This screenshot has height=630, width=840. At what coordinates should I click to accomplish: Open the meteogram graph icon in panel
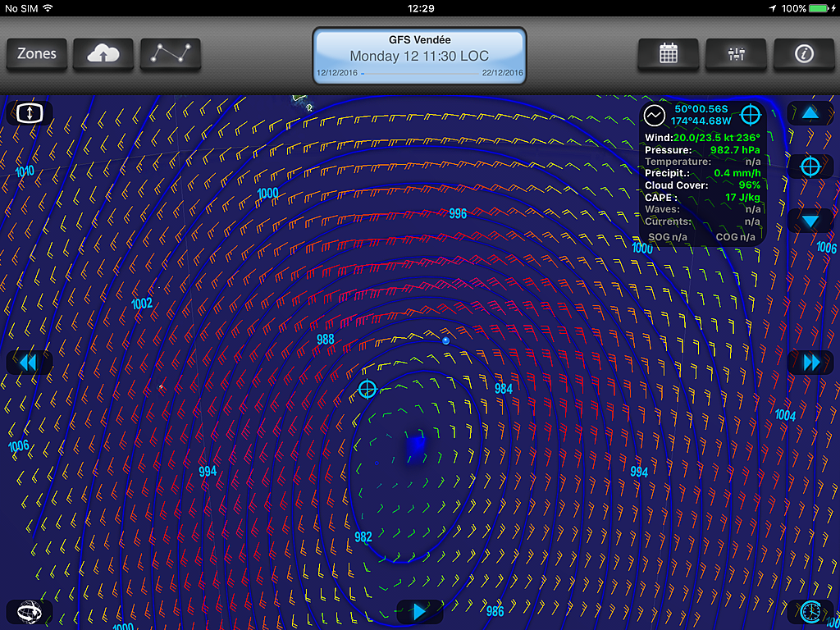coord(655,115)
